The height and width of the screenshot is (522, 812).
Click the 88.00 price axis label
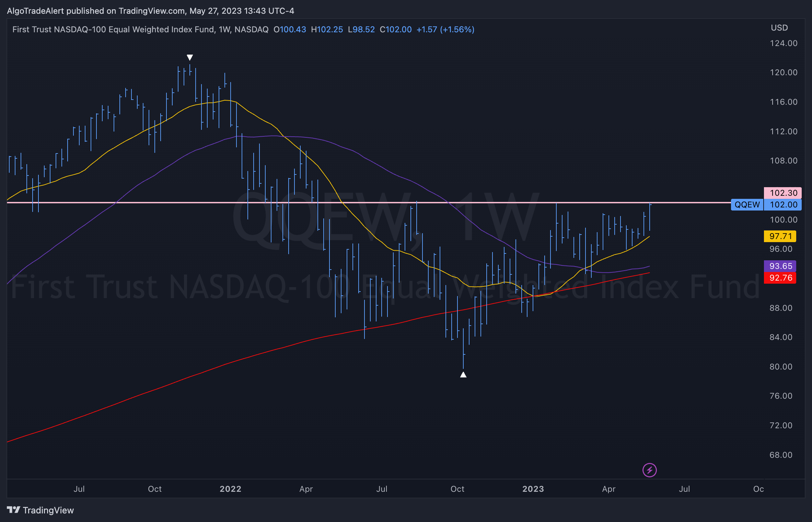click(781, 308)
